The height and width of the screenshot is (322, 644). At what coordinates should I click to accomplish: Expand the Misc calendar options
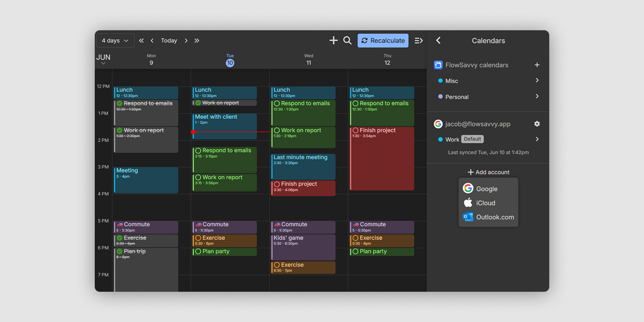point(537,80)
